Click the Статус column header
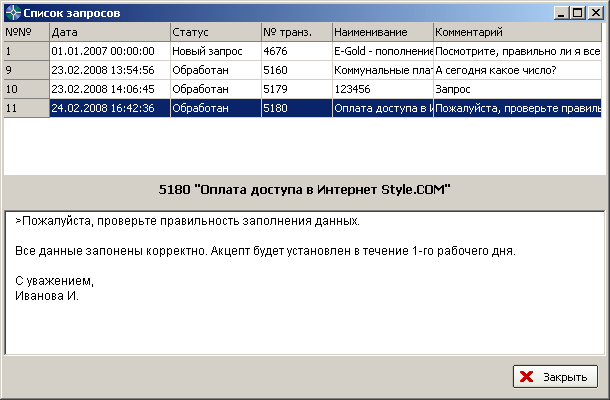This screenshot has height=400, width=610. coord(214,32)
